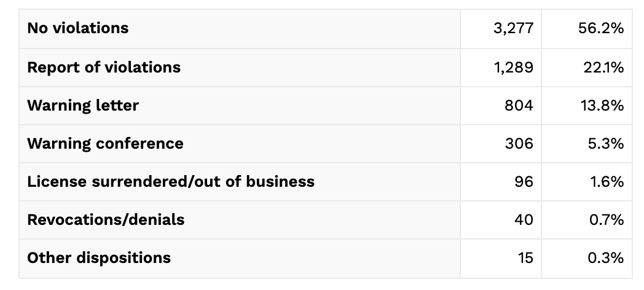This screenshot has height=290, width=644.
Task: Select the "No violations" row label
Action: 77,28
